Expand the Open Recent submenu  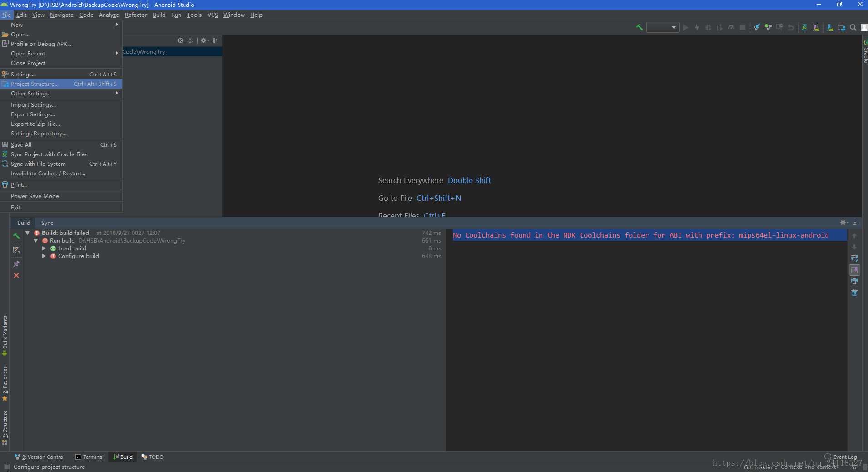[x=61, y=54]
